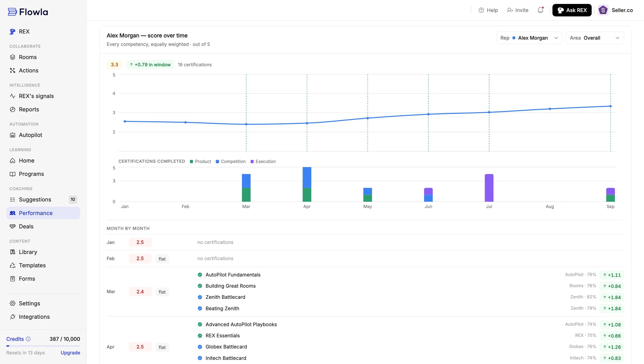This screenshot has width=644, height=364.
Task: Click the AutoPilot Fundamentals certification name
Action: (x=233, y=275)
